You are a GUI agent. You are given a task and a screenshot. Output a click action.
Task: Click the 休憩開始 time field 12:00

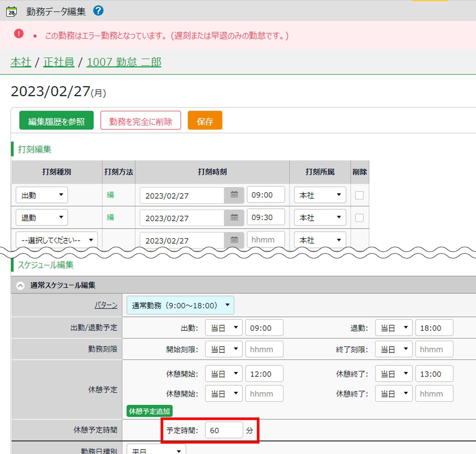click(264, 374)
